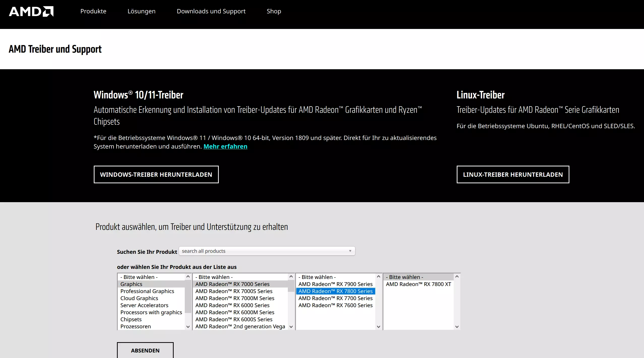Select Bitte wählen in sub-series list
Screen dimensions: 644x358
336,277
